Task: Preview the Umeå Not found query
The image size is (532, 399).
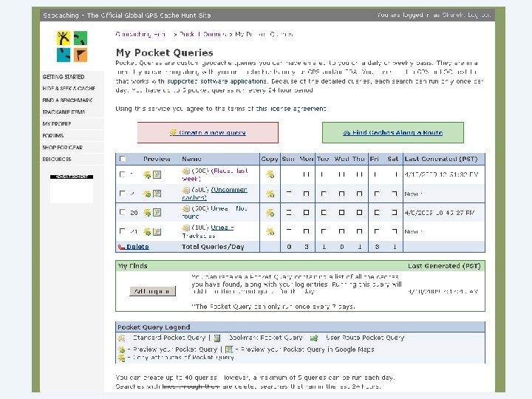Action: pos(147,213)
